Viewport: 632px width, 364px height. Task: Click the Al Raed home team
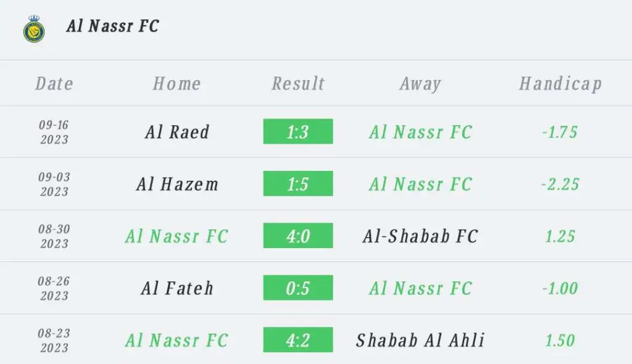(x=177, y=132)
